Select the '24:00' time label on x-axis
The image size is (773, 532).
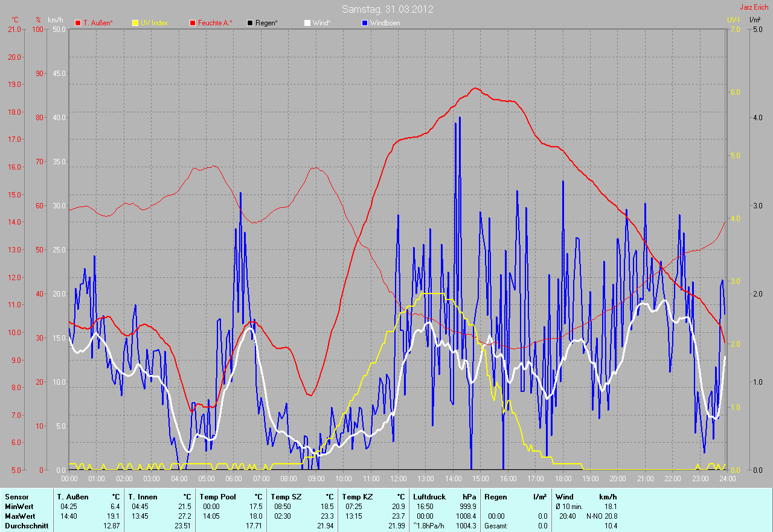point(727,479)
